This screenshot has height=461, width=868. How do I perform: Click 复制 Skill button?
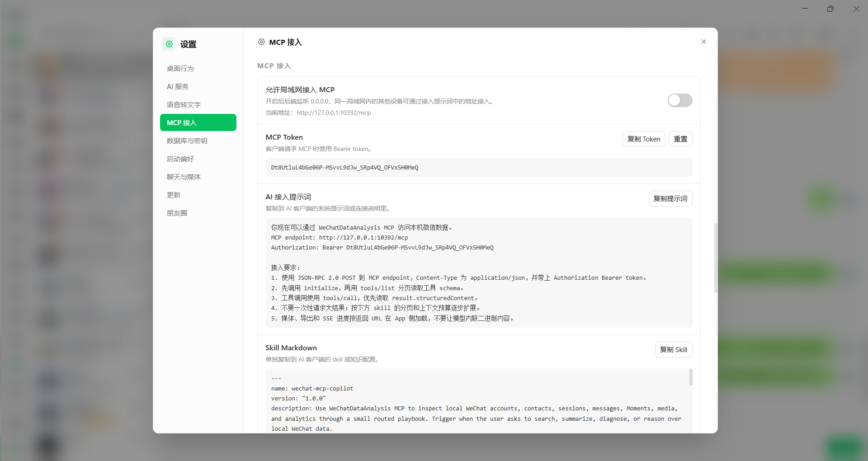click(x=674, y=349)
